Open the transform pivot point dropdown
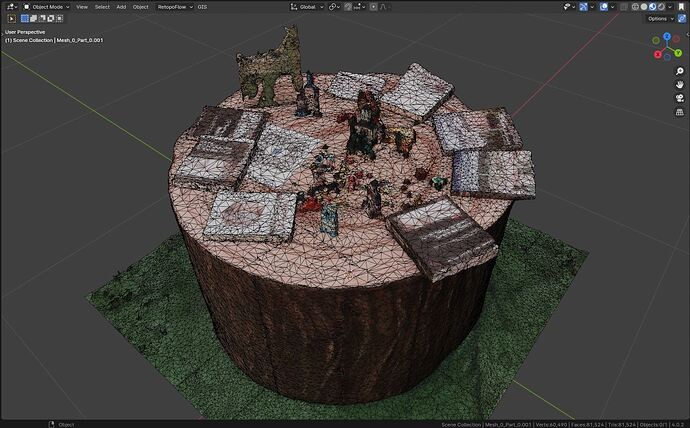Screen dimensions: 690x428 click(334, 7)
